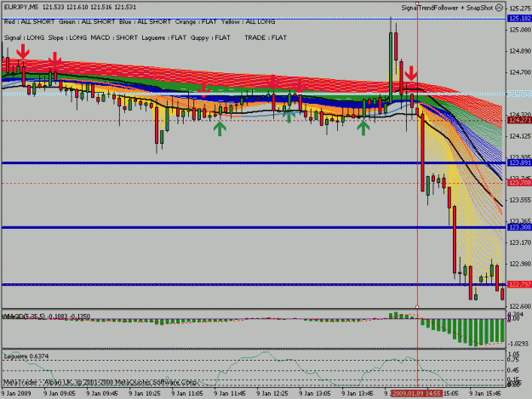Select the blue 123.308 price tag

pyautogui.click(x=519, y=227)
